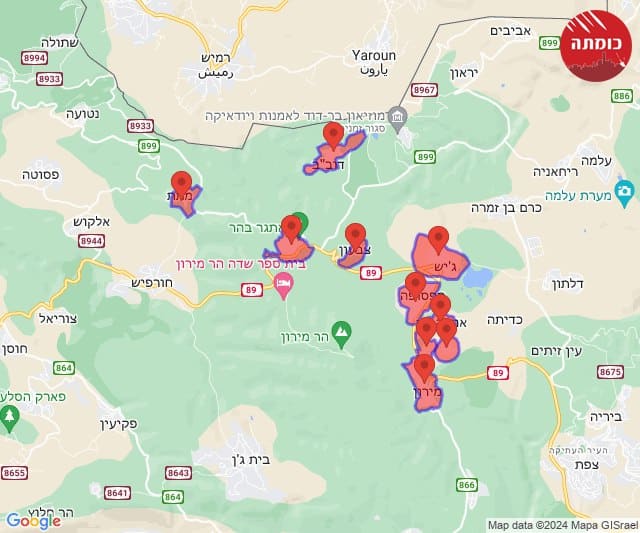Image resolution: width=640 pixels, height=533 pixels.
Task: Select the חורפיש village label
Action: click(x=152, y=282)
